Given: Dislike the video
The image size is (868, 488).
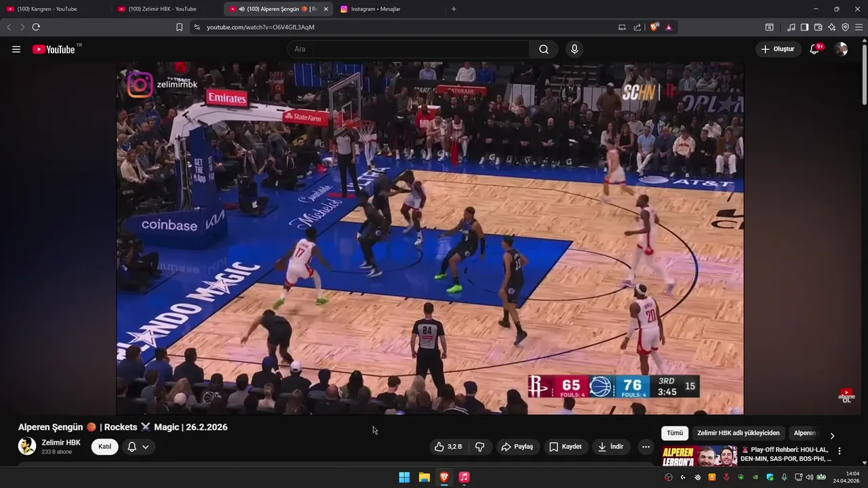Looking at the screenshot, I should click(x=479, y=447).
